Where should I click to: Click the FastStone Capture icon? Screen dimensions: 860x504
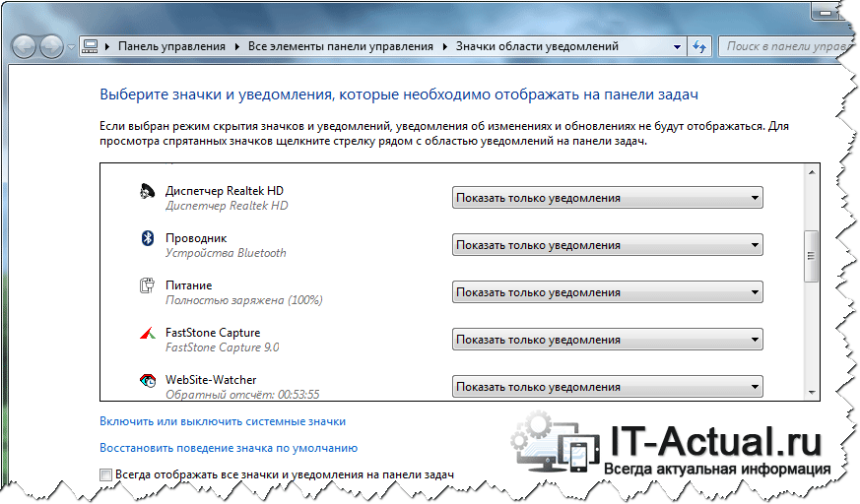tap(147, 333)
